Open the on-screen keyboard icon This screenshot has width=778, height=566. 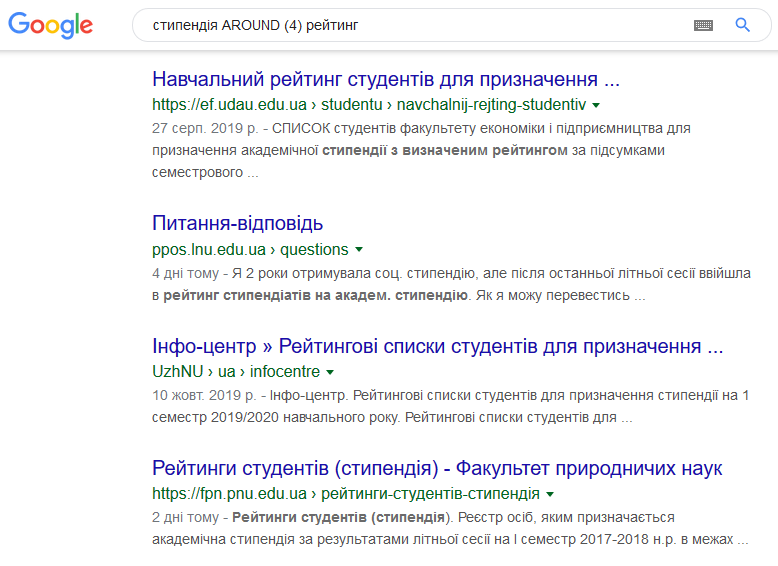click(x=703, y=25)
